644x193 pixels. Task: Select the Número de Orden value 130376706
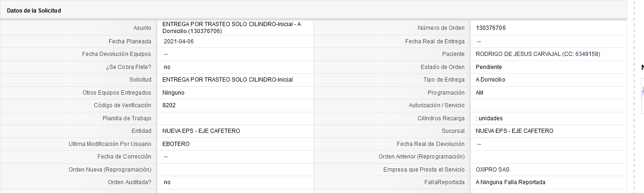pos(490,28)
